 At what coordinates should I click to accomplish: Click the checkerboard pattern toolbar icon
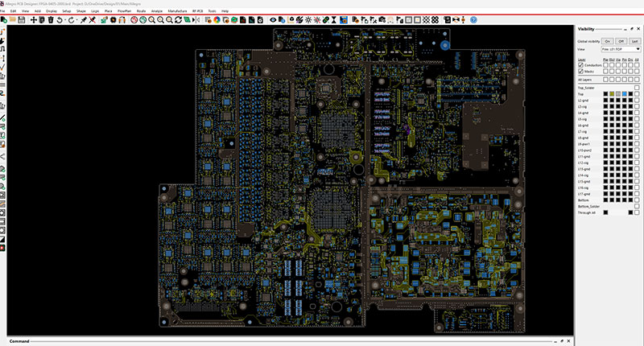tap(427, 19)
